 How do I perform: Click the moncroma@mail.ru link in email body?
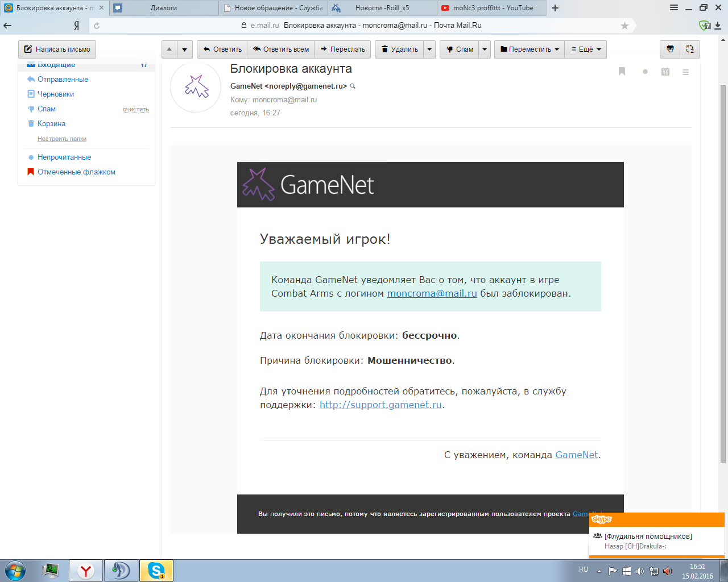point(432,293)
